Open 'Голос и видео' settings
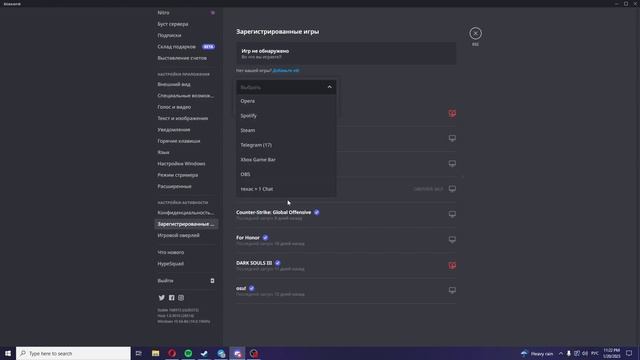 point(187,107)
